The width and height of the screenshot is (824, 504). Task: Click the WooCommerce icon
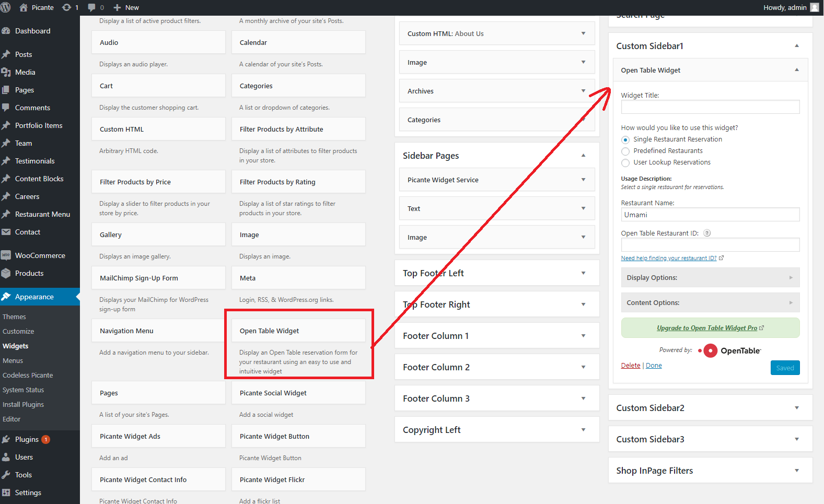point(6,255)
